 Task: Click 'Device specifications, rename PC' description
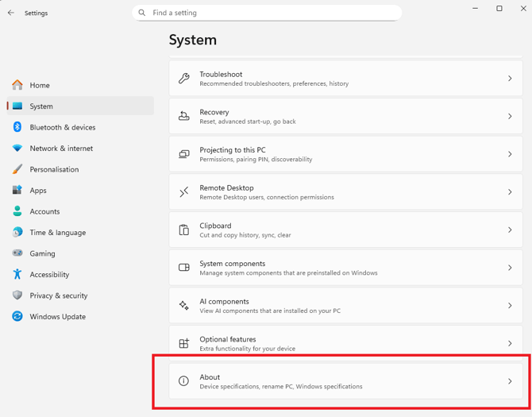281,387
